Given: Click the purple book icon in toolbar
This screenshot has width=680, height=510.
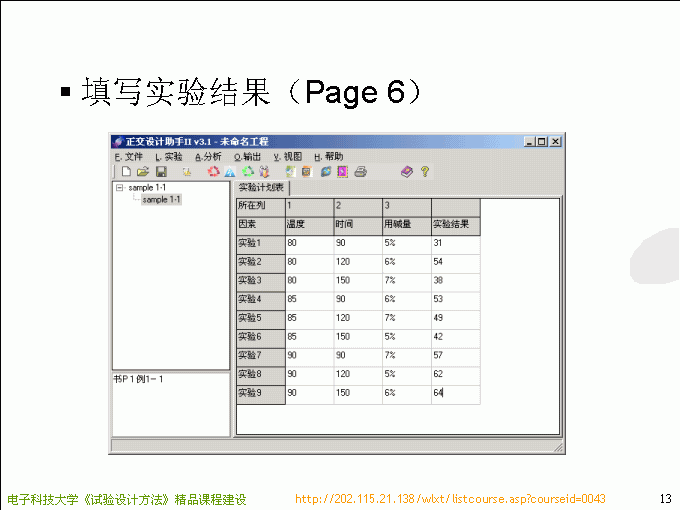Looking at the screenshot, I should [x=407, y=172].
